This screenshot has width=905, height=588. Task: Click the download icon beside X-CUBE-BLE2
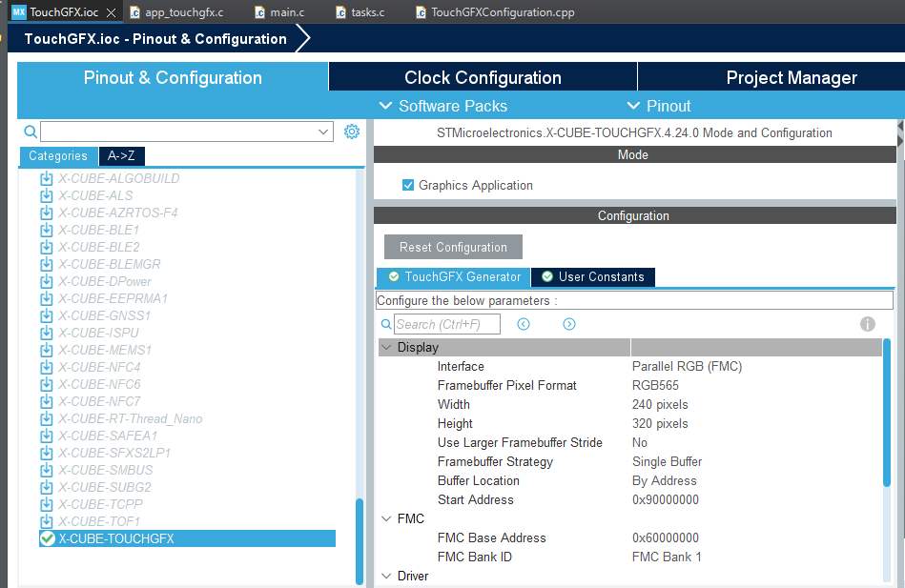[46, 247]
